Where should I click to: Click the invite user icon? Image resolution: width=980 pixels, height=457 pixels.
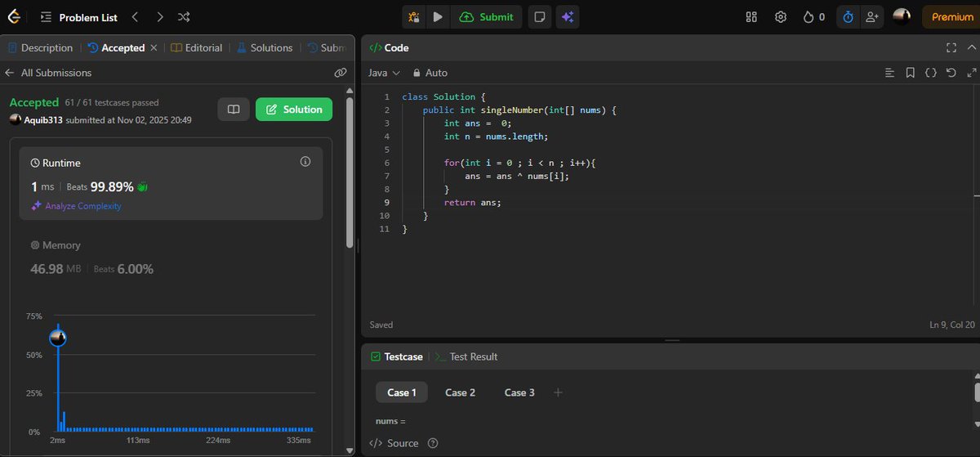872,16
